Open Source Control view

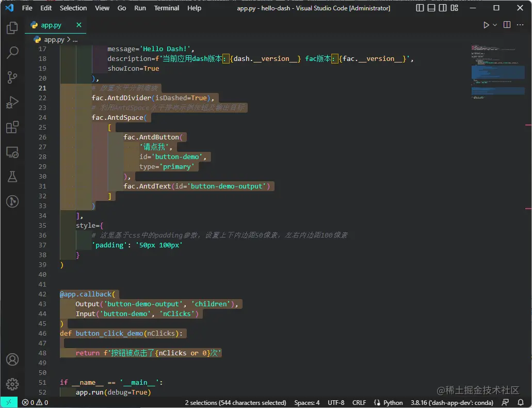[12, 77]
